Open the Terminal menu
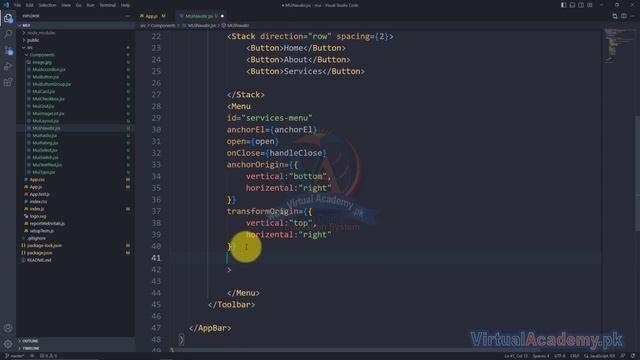640x360 pixels. 107,5
